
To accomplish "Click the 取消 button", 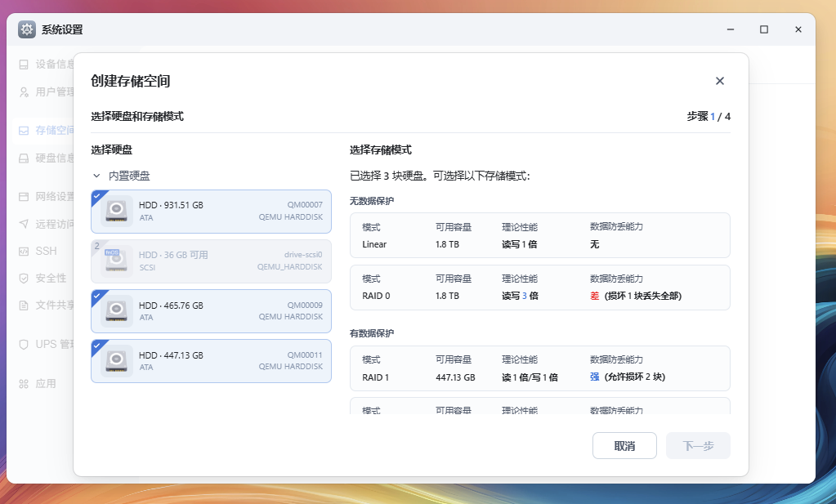I will coord(624,446).
